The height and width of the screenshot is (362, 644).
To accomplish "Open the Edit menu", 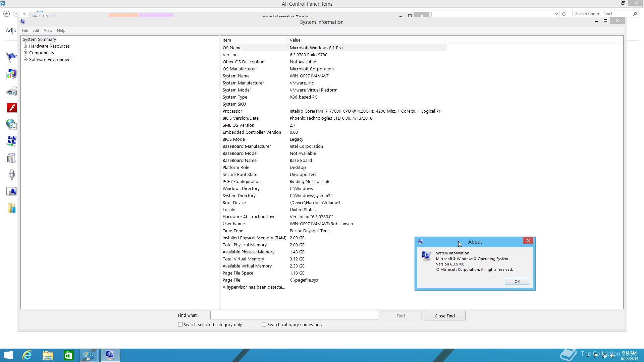I will (36, 30).
